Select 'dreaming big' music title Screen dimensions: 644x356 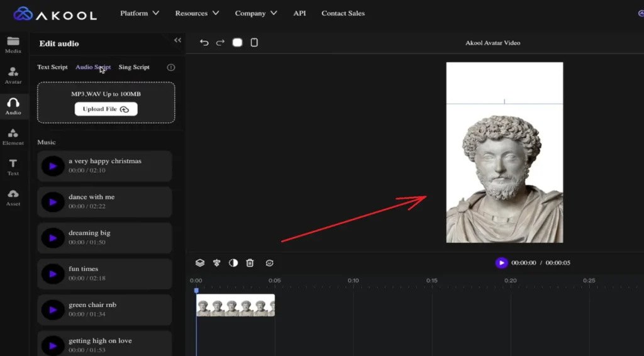(89, 233)
